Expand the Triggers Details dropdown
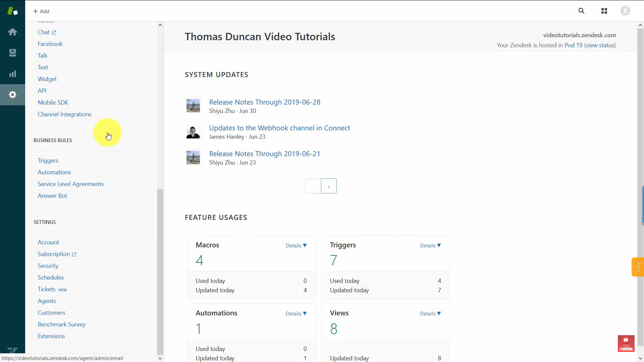Screen dimensions: 644x362 pos(430,245)
